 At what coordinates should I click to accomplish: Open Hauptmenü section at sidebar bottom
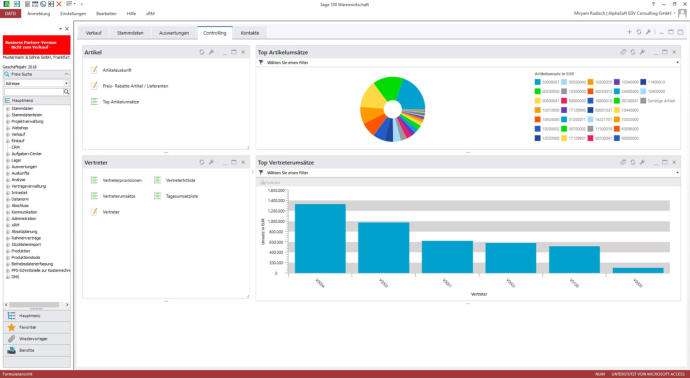pos(37,316)
